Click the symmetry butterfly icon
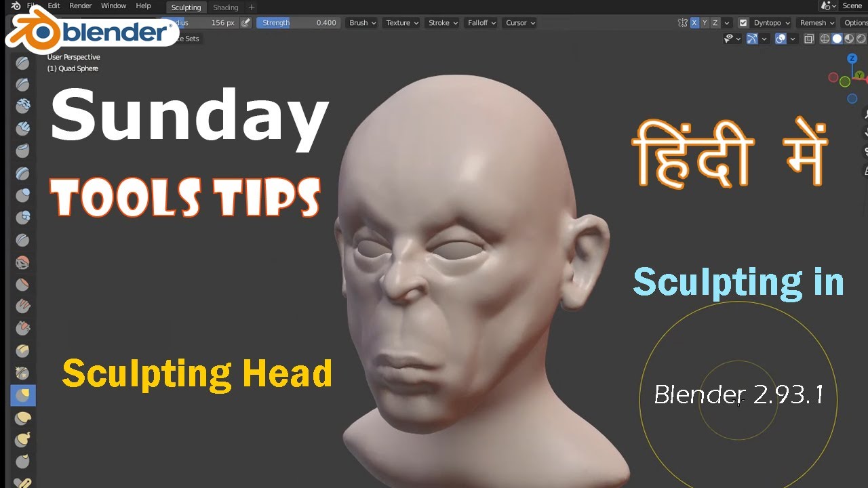The width and height of the screenshot is (868, 488). pyautogui.click(x=682, y=23)
